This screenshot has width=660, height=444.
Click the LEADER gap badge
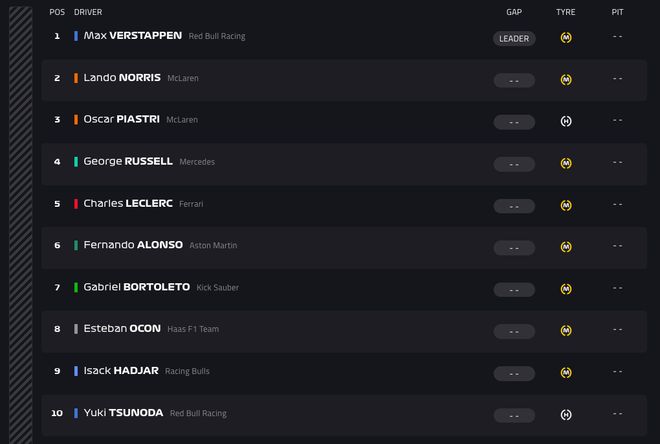(514, 39)
